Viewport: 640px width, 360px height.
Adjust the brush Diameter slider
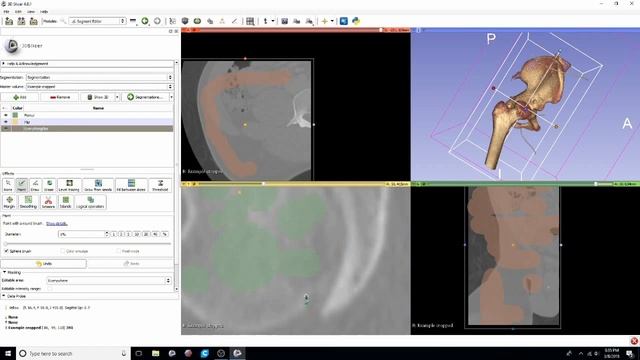87,243
